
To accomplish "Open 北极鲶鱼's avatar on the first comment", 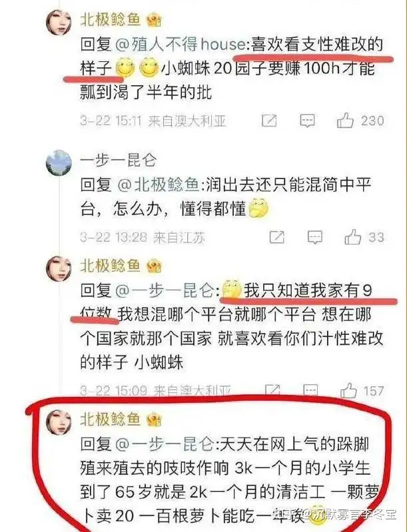I will [59, 23].
